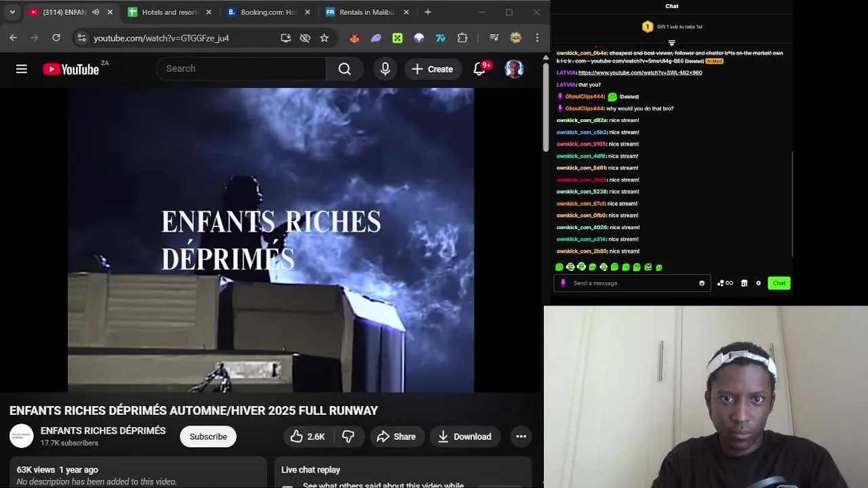The width and height of the screenshot is (868, 488).
Task: Click the green Chat send button
Action: click(x=779, y=283)
